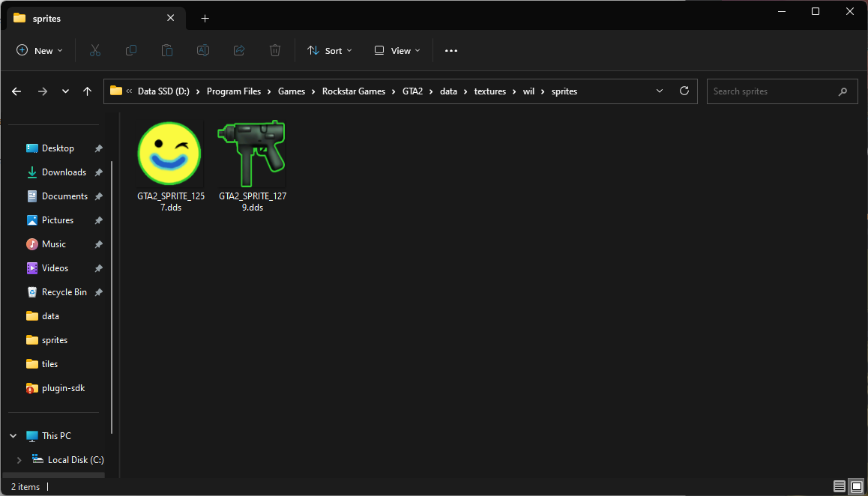Select the GTA2_SPRITE_1279.dds gun sprite

(x=251, y=154)
